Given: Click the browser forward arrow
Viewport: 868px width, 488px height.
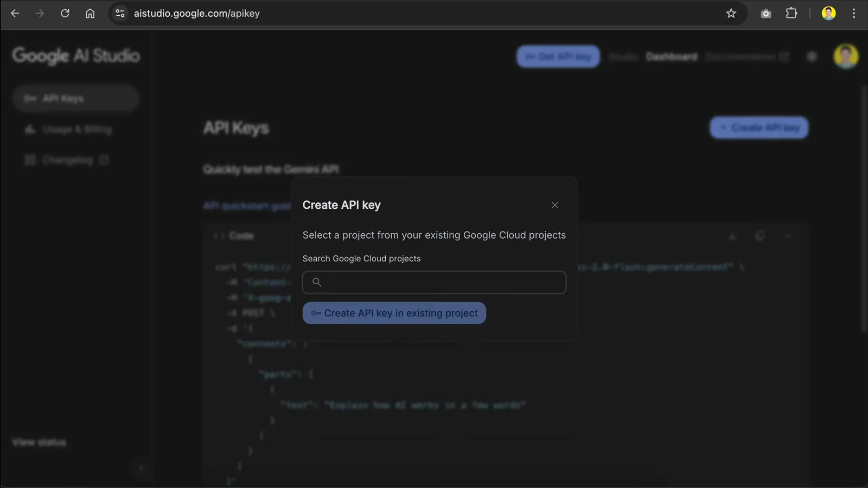Looking at the screenshot, I should click(40, 13).
